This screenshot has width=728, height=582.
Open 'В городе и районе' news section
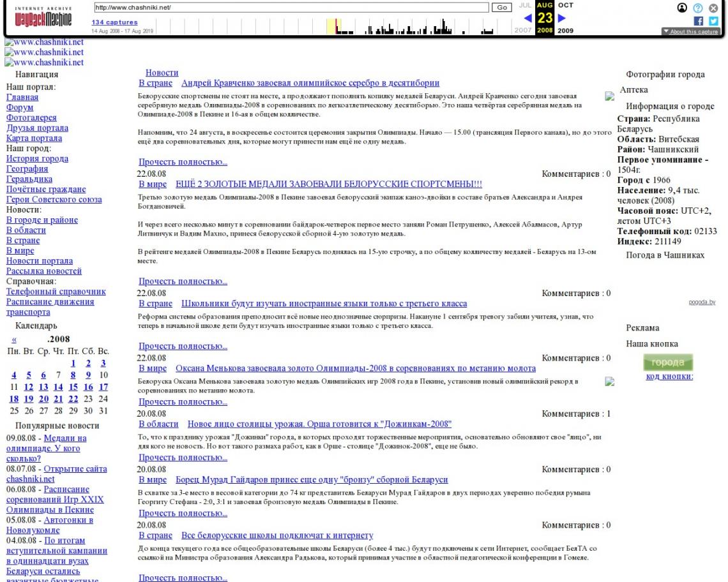point(42,220)
